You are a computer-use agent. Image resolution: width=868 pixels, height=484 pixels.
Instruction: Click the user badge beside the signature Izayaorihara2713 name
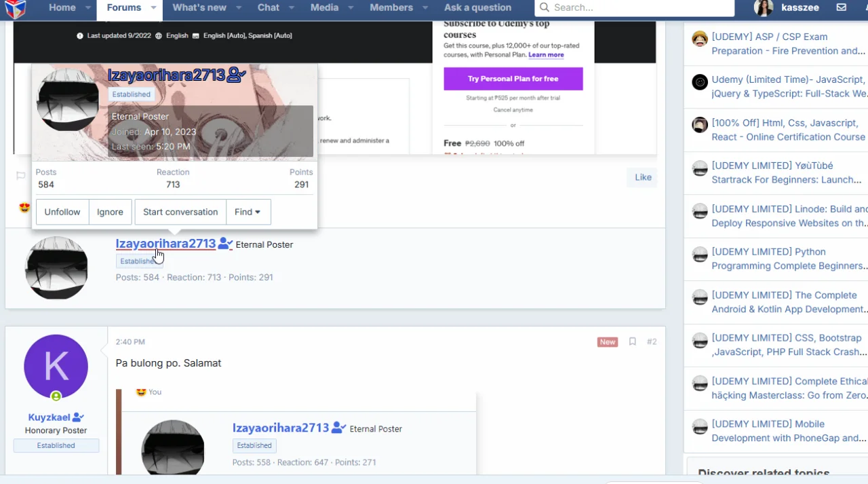(x=225, y=244)
